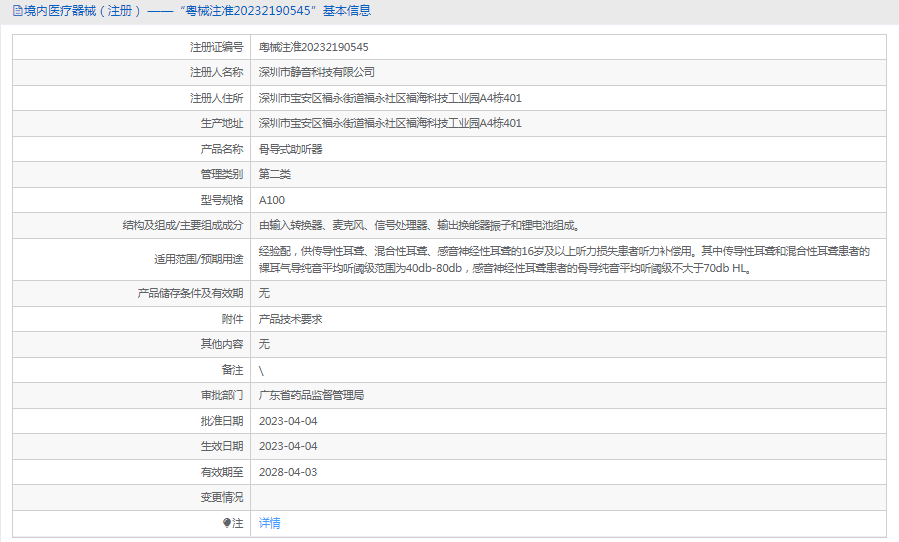Image resolution: width=899 pixels, height=542 pixels.
Task: Click the page title 境内医疗器械（注册）基本信息
Action: (x=197, y=11)
